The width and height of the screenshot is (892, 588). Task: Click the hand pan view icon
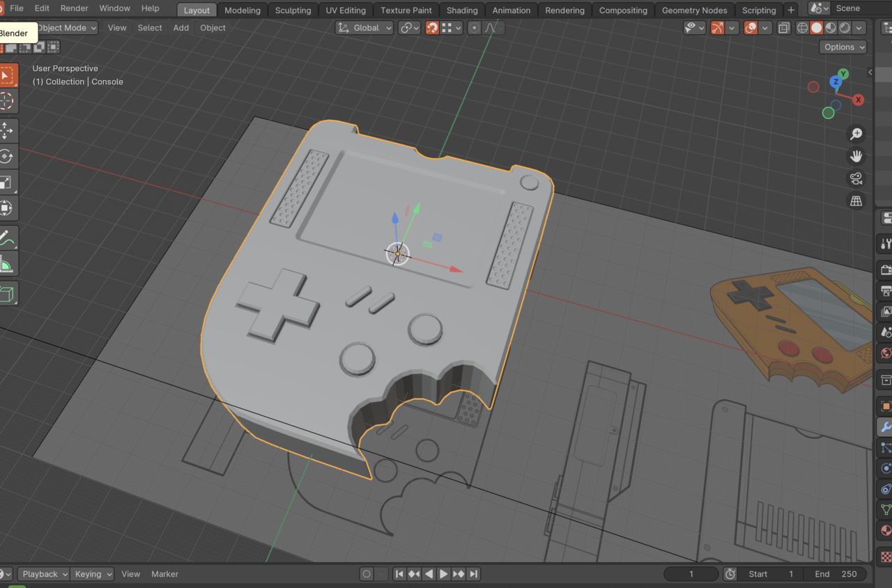click(856, 156)
